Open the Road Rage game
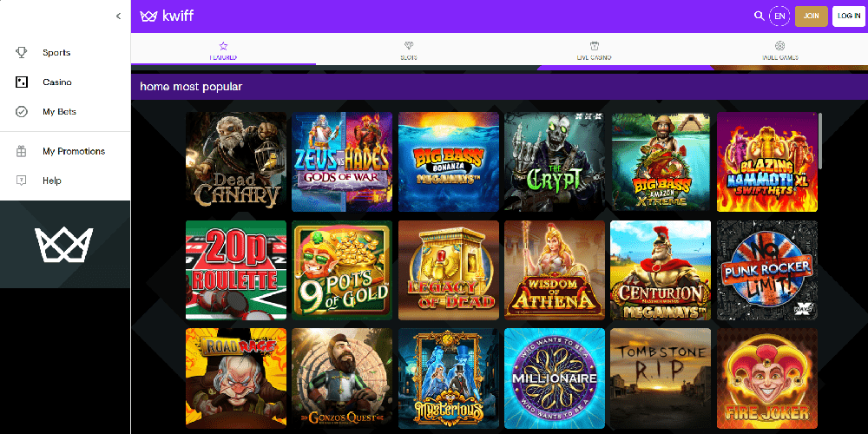 [236, 378]
